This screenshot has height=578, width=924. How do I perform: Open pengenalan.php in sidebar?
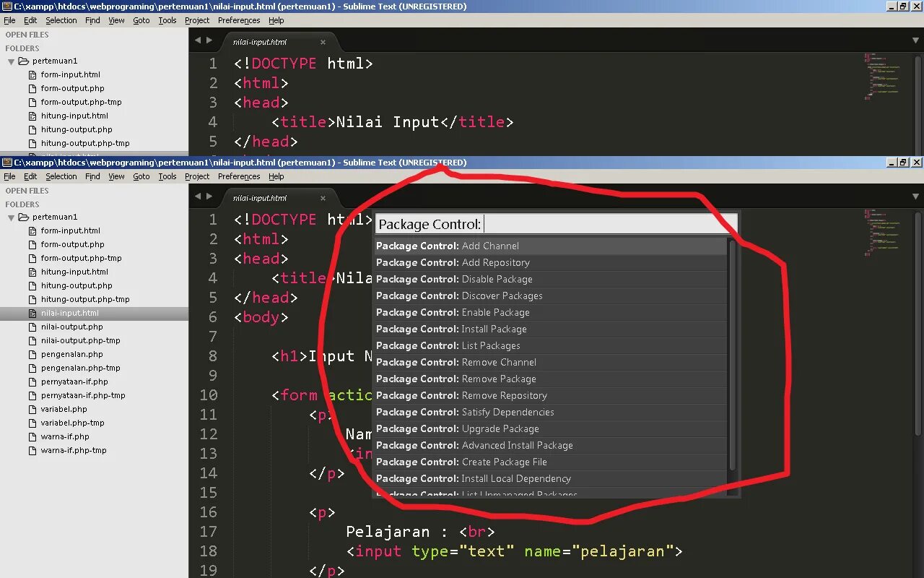tap(71, 354)
